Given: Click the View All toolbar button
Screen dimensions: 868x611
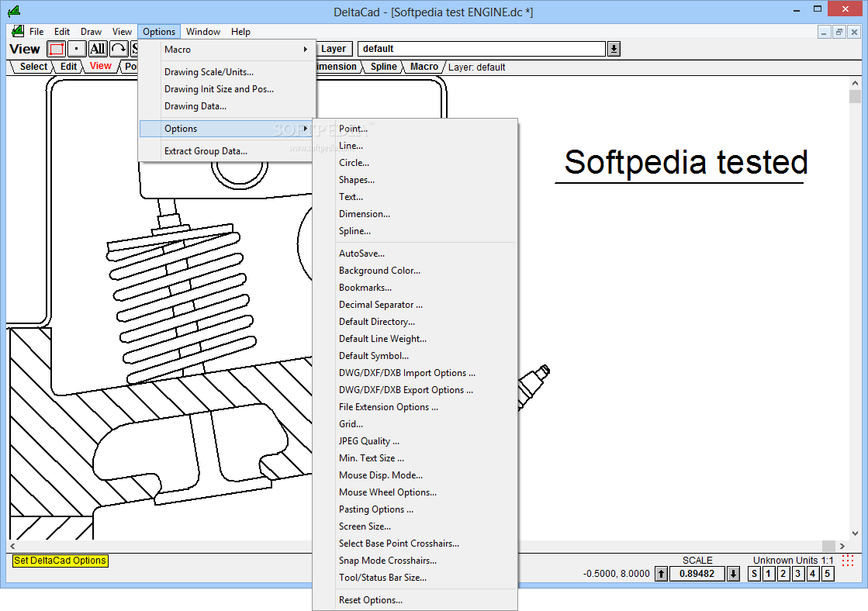Looking at the screenshot, I should tap(98, 49).
